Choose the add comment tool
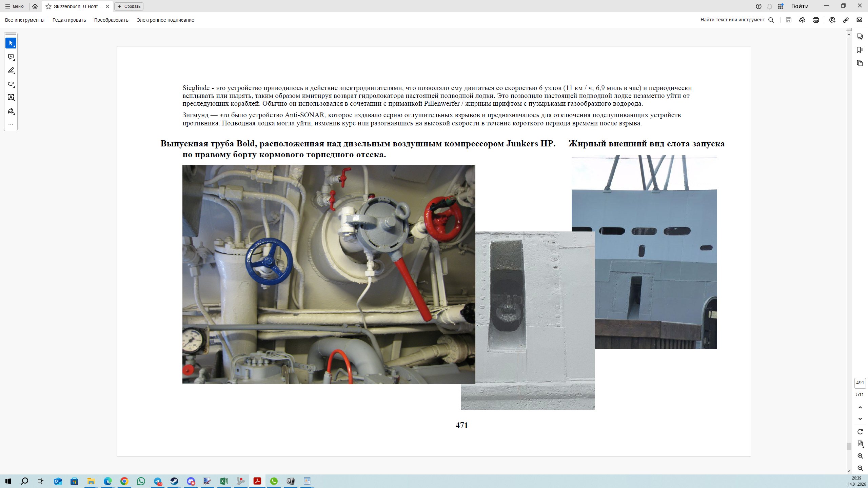868x488 pixels. coord(11,57)
